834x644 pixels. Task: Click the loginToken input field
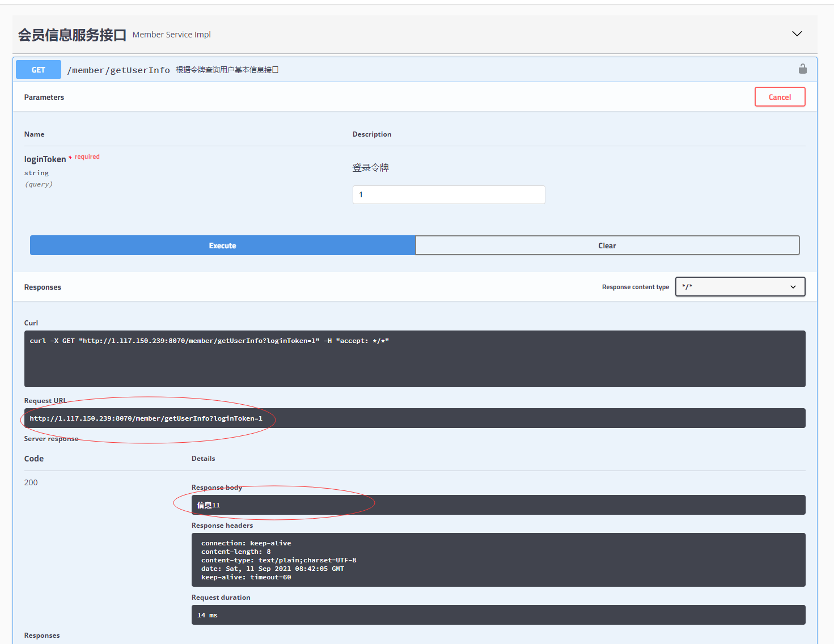(448, 194)
